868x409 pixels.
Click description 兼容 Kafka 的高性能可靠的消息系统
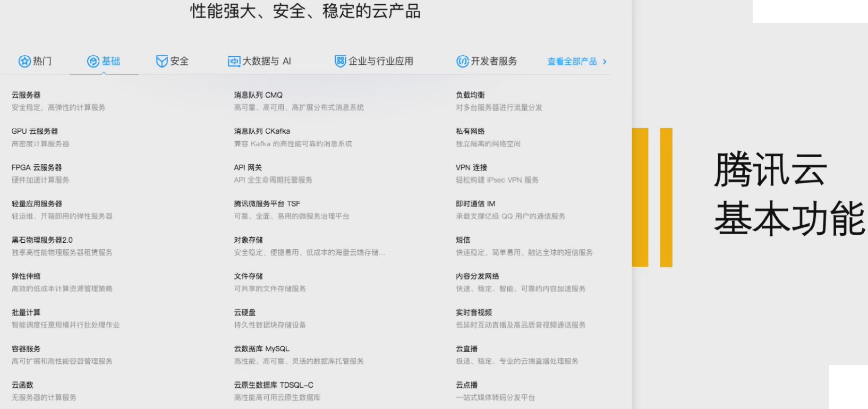pyautogui.click(x=293, y=143)
